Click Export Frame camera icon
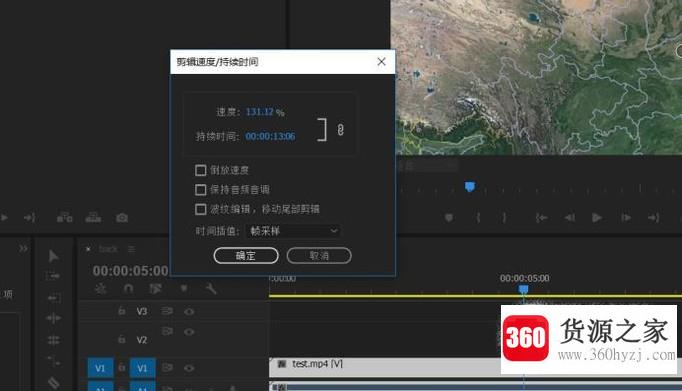The image size is (682, 391). pos(122,217)
